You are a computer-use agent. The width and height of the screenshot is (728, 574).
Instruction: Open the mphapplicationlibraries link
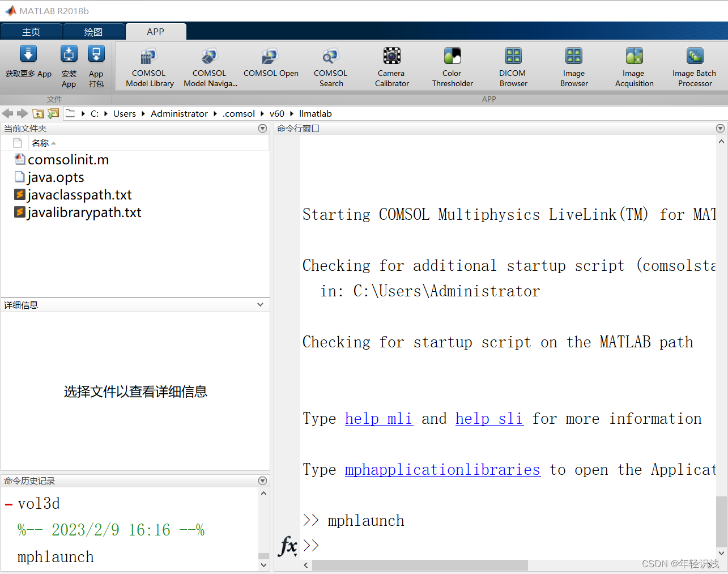(442, 469)
